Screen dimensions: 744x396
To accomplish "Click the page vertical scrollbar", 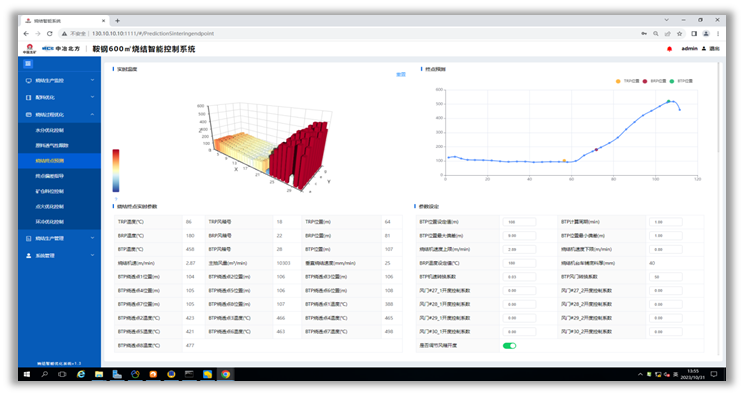I will coord(719,107).
